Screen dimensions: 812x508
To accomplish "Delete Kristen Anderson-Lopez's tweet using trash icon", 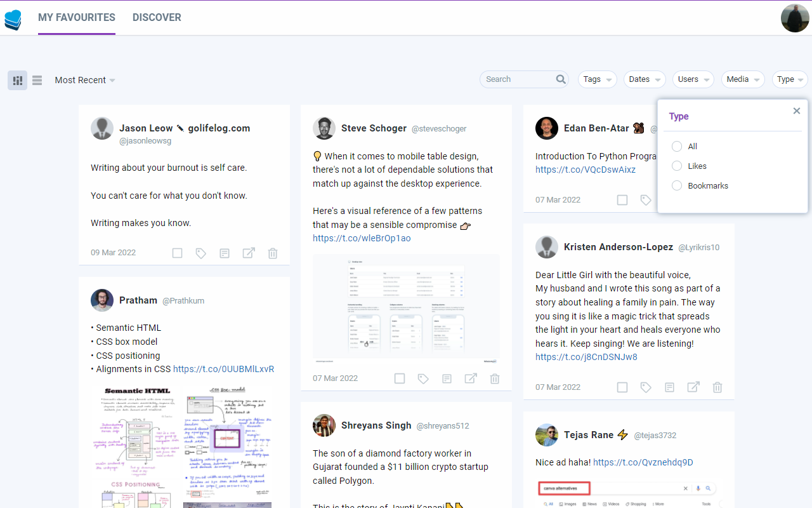I will [x=717, y=387].
